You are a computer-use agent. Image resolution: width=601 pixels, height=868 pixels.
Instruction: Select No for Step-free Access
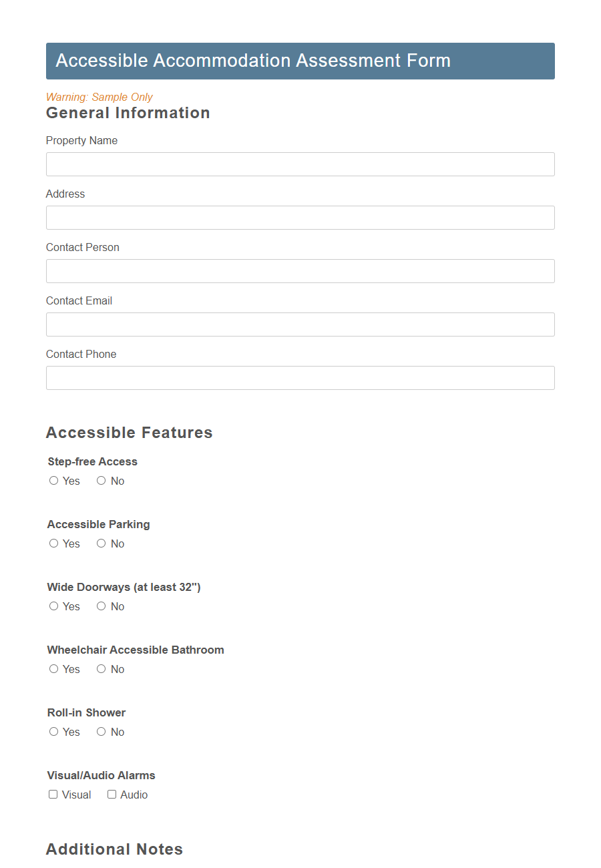click(x=101, y=480)
